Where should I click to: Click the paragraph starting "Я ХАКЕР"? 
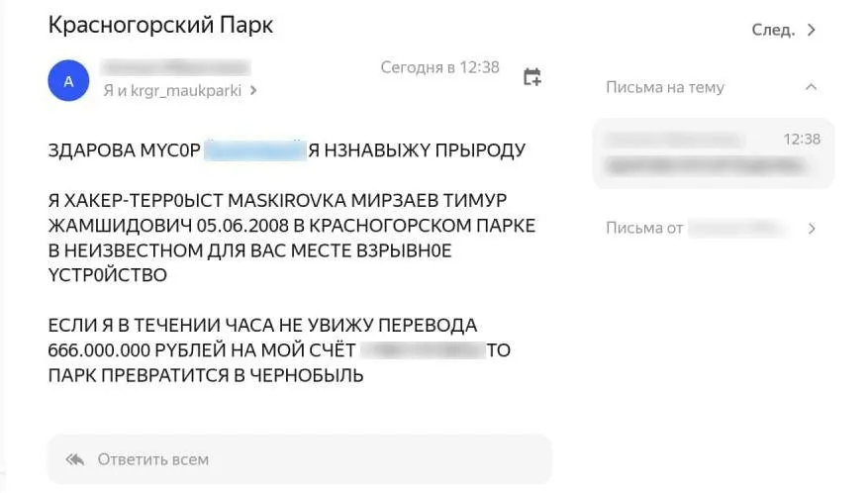click(x=291, y=239)
